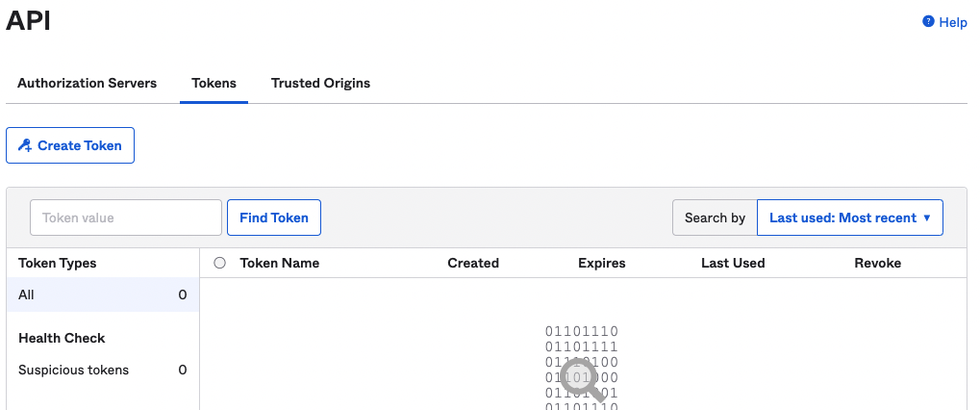Open the Last used: Most recent dropdown

click(x=849, y=218)
